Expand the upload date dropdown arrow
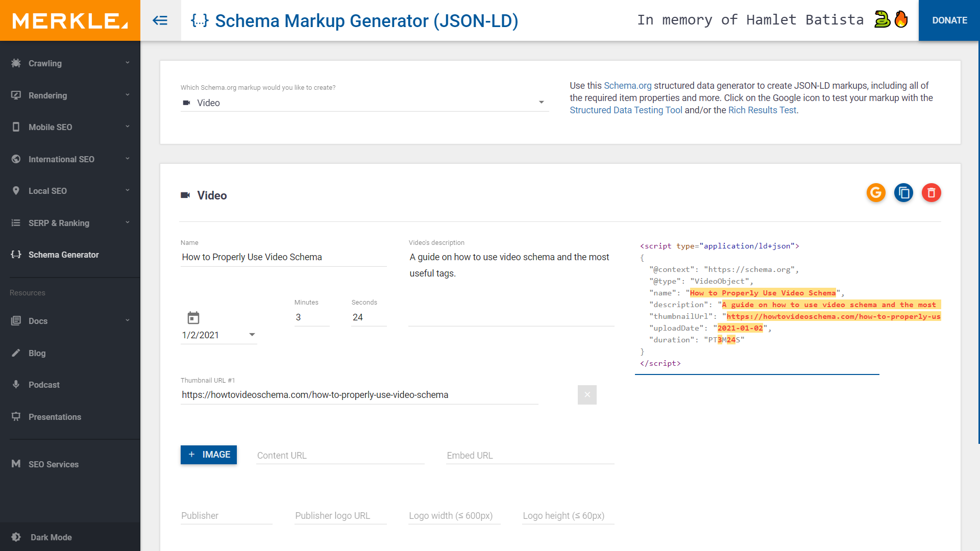Image resolution: width=980 pixels, height=551 pixels. (252, 335)
